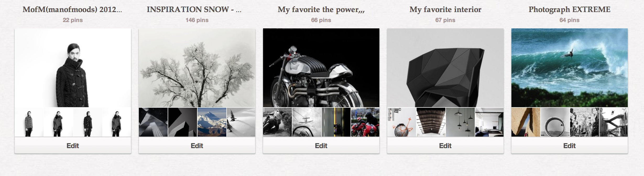Screen dimensions: 644x176
Task: Open the surfer on wave cover image
Action: 570,68
